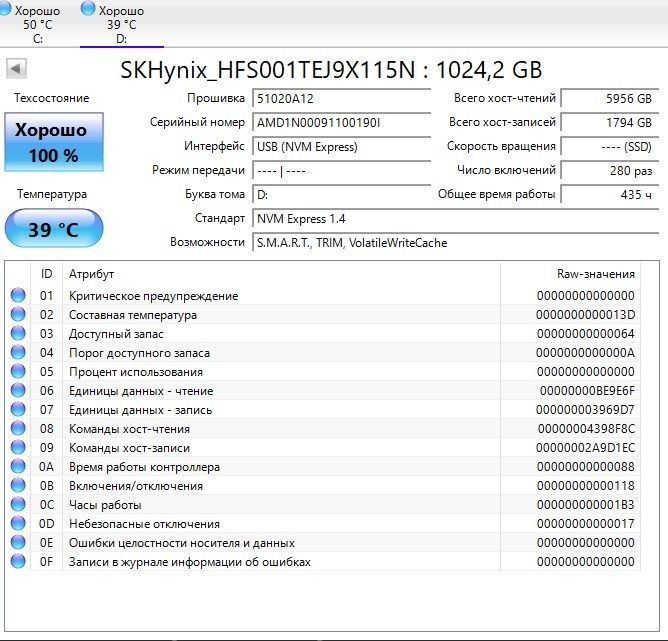Click the 39 °C temperature indicator
668x641 pixels.
54,228
